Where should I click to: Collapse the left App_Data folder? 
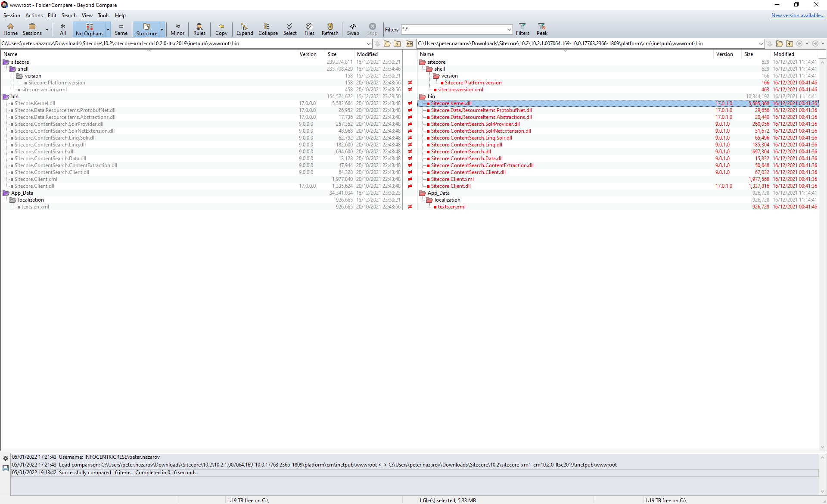[x=6, y=193]
